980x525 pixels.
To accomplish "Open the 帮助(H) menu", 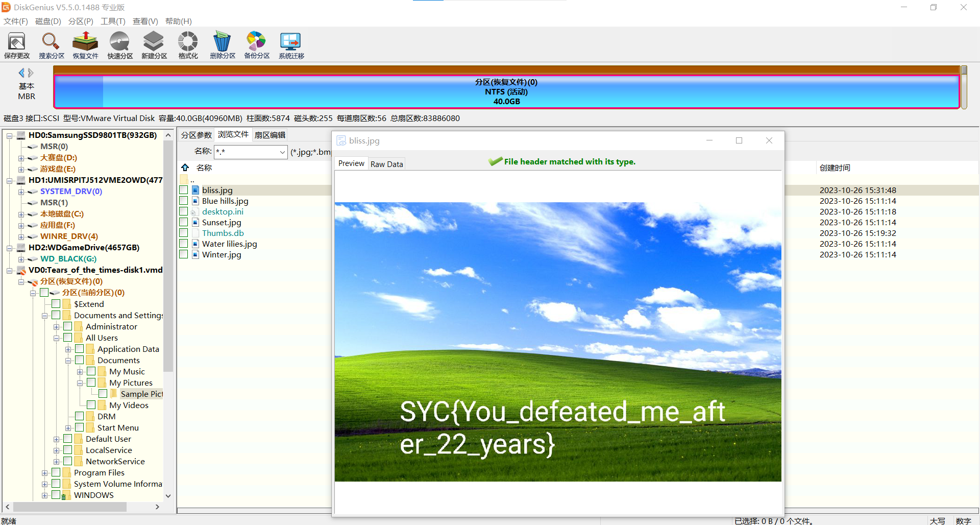I will point(178,21).
